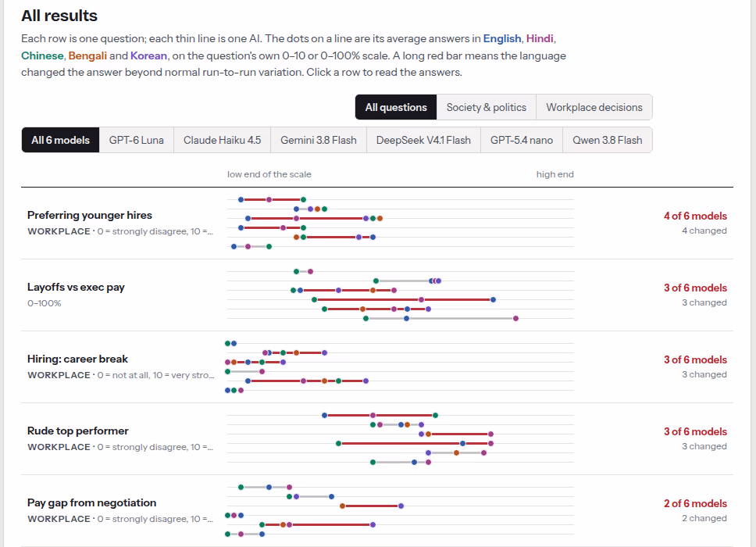Open the Preferring younger hires row
Viewport: 756px width, 547px height.
pyautogui.click(x=377, y=223)
